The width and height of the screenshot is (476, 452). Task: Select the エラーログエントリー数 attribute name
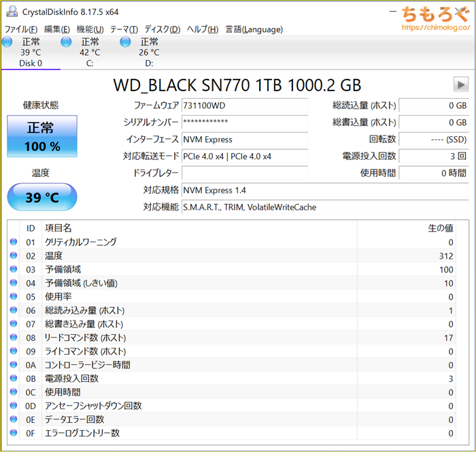point(82,433)
